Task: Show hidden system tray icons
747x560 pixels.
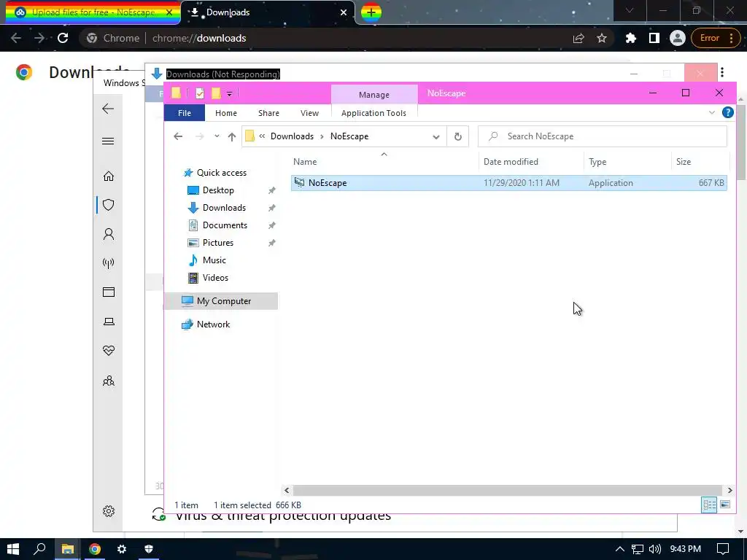Action: tap(619, 549)
